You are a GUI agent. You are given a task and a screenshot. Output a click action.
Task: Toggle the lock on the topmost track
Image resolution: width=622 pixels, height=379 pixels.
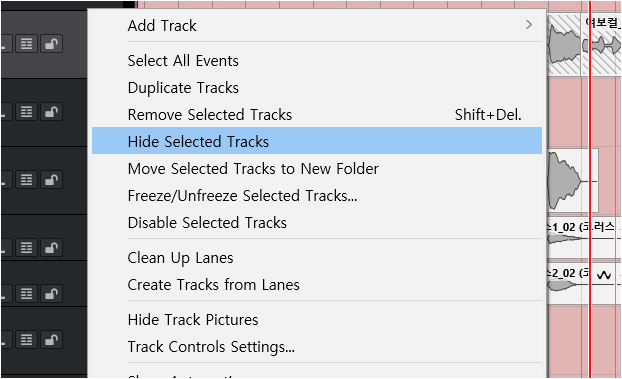pyautogui.click(x=52, y=44)
